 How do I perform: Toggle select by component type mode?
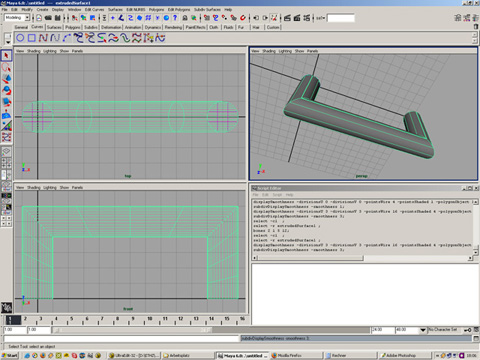click(93, 18)
